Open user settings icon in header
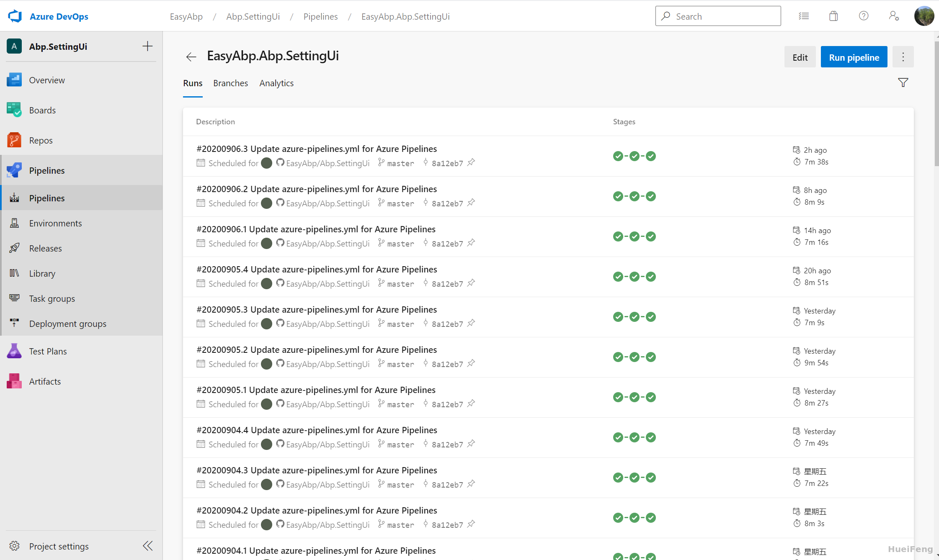Screen dimensions: 939x560 [894, 16]
